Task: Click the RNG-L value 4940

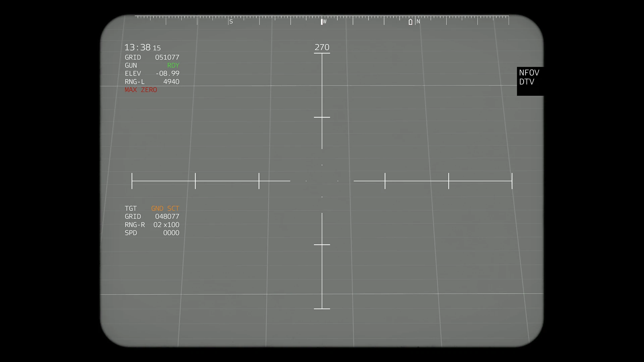Action: tap(171, 82)
